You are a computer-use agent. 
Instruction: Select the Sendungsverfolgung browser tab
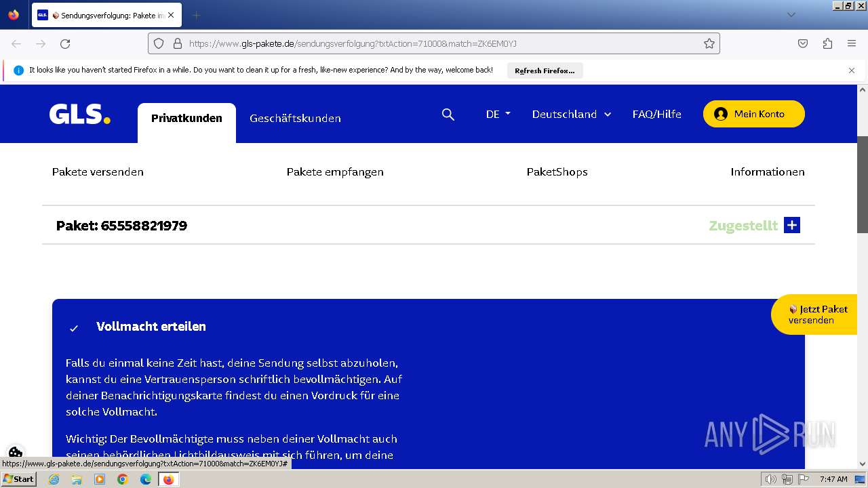(106, 15)
